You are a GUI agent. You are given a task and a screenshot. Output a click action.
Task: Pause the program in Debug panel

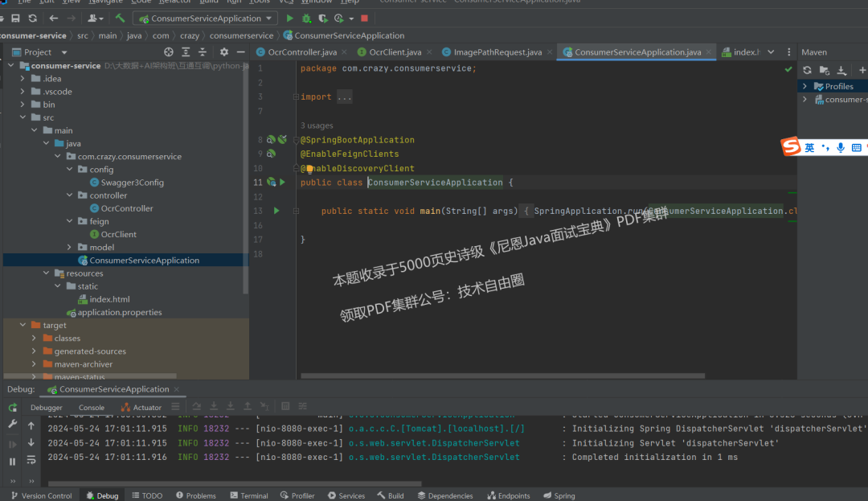(12, 461)
